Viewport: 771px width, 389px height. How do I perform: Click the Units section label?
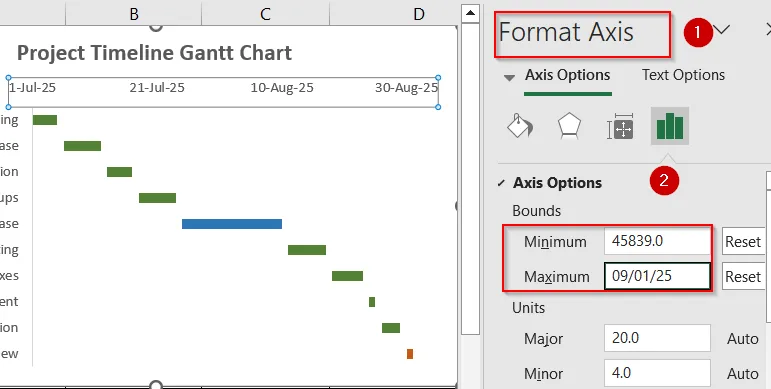[529, 308]
